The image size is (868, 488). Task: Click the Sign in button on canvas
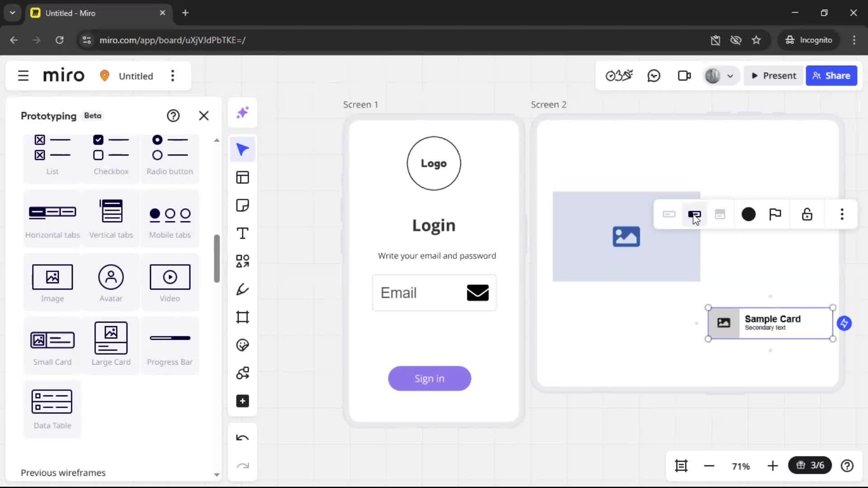[x=429, y=379]
